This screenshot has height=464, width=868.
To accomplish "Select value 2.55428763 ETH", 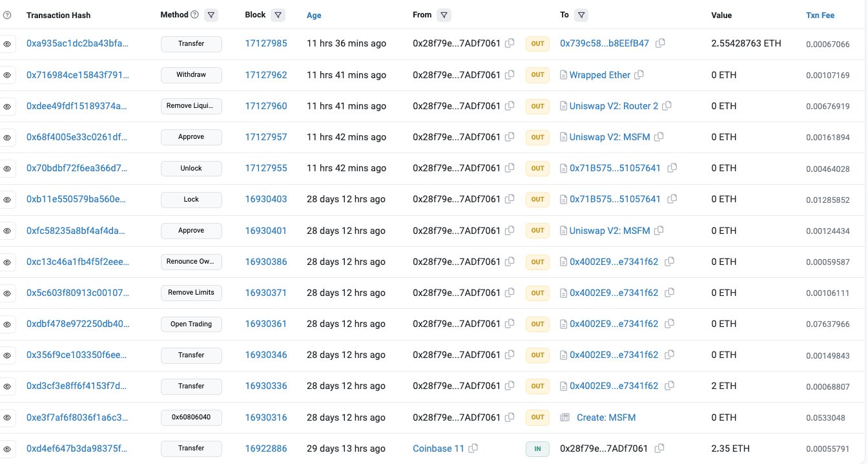I will click(746, 43).
